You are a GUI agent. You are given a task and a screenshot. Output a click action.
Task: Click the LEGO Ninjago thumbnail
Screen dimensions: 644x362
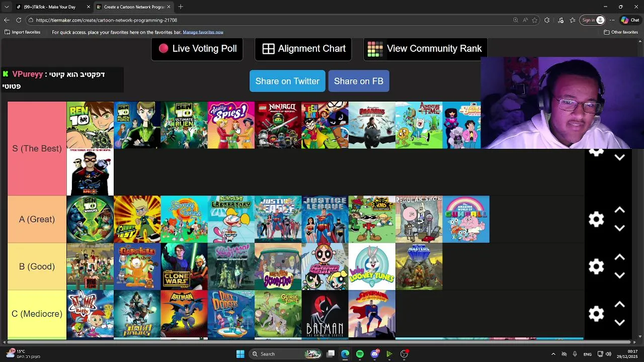278,125
